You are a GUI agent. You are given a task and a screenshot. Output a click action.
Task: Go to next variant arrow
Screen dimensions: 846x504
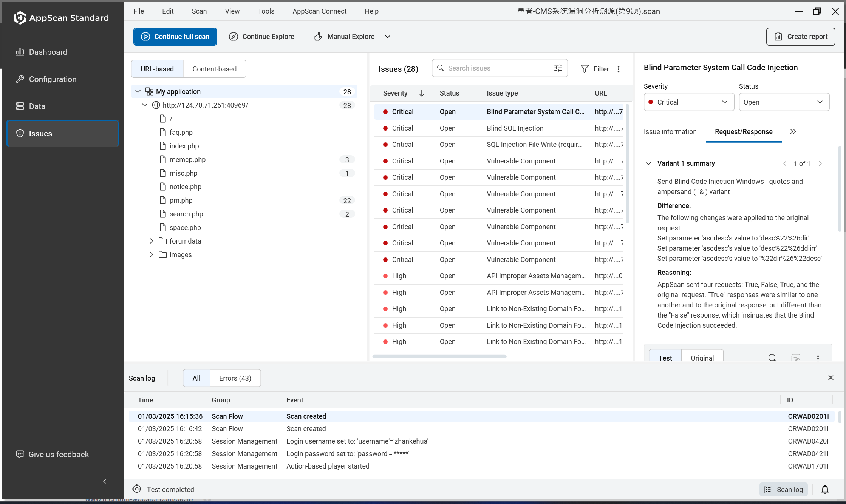tap(820, 163)
